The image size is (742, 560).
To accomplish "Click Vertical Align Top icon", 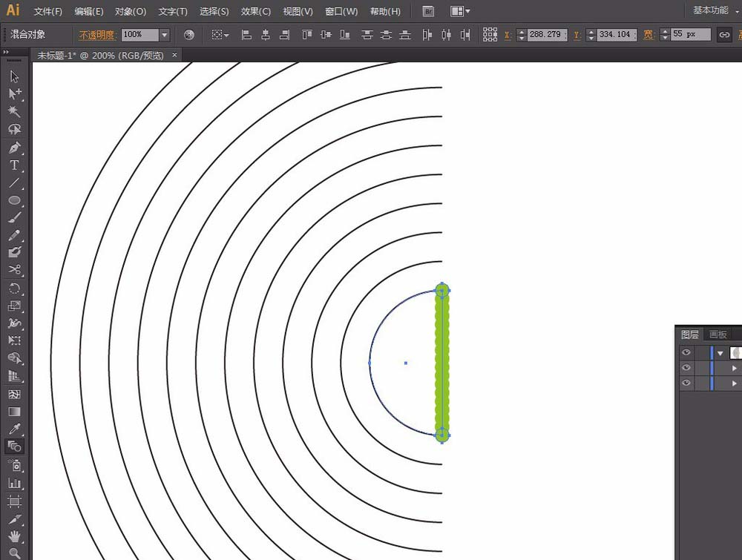I will (306, 35).
